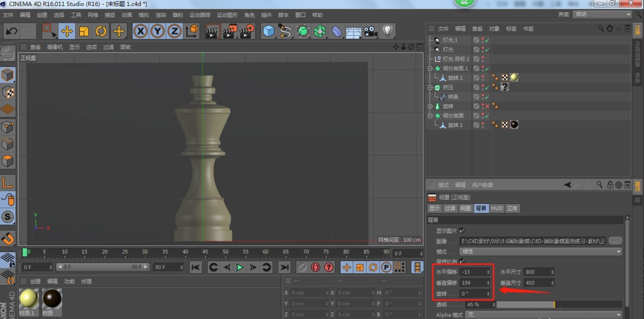Screen dimensions: 644x319
Task: Switch to points mode icon
Action: (x=8, y=127)
